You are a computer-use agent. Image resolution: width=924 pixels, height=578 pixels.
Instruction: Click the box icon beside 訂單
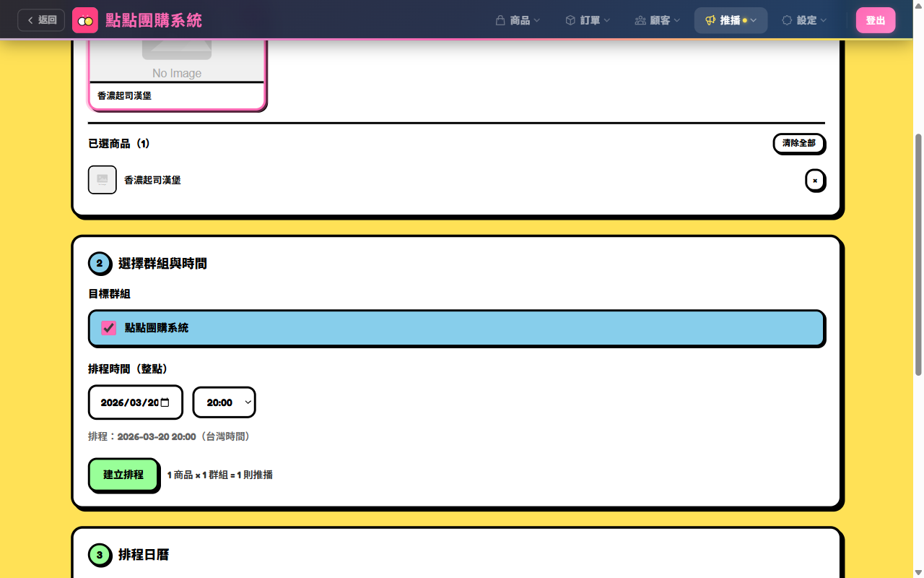tap(570, 20)
